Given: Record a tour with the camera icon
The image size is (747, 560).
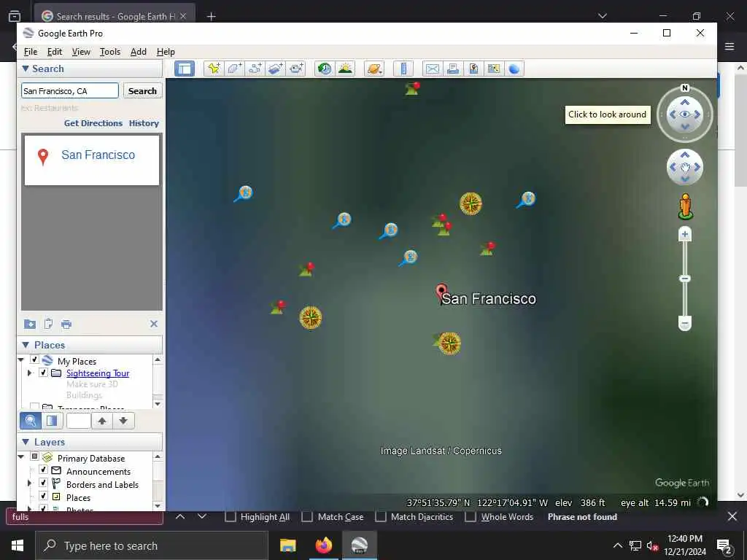Looking at the screenshot, I should pos(296,69).
